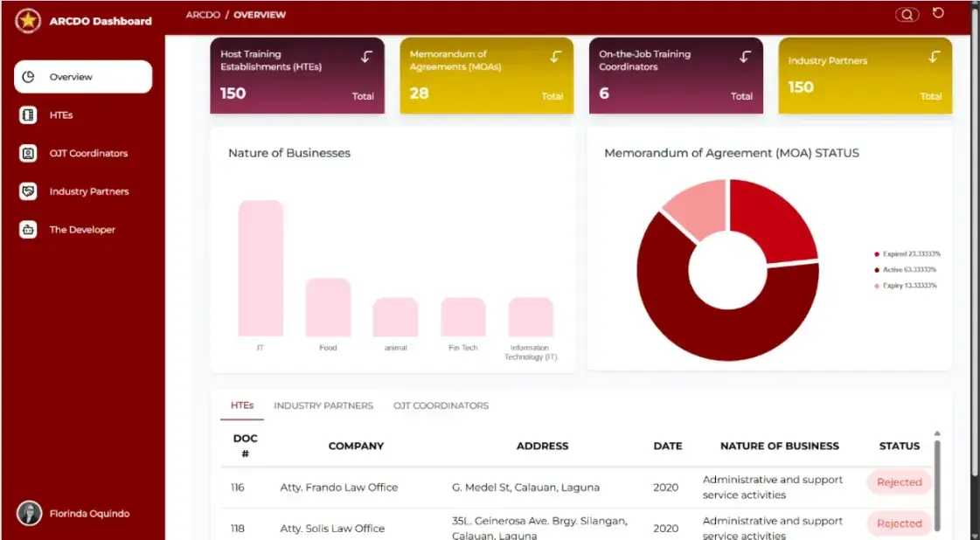Click the HTEs total count 150

click(233, 93)
